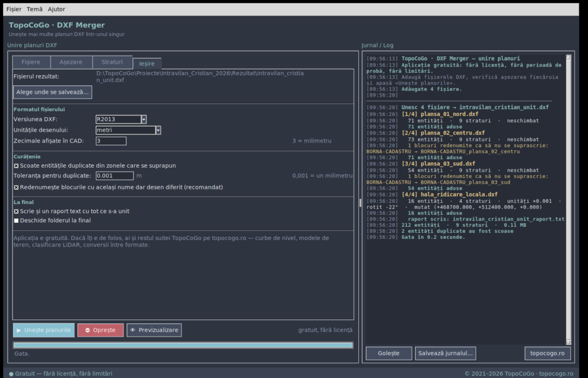
Task: Expand the Unitățile desenului dropdown arrow
Action: 158,130
